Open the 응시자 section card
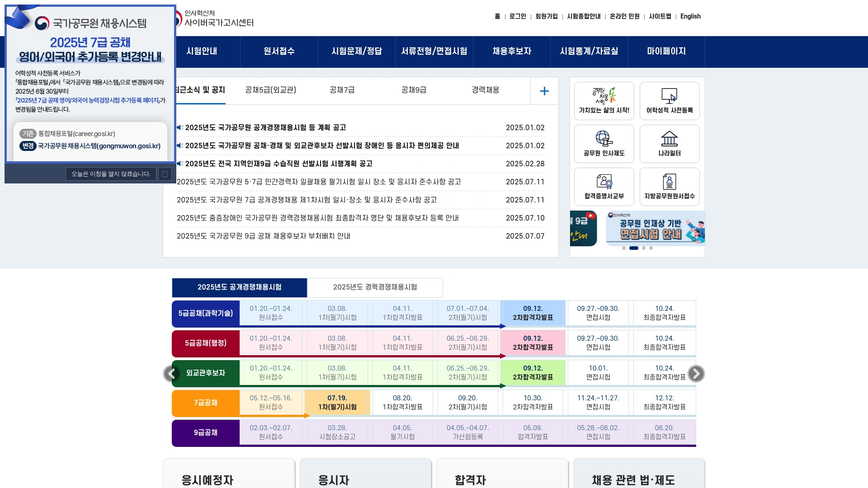868x488 pixels. pos(366,474)
